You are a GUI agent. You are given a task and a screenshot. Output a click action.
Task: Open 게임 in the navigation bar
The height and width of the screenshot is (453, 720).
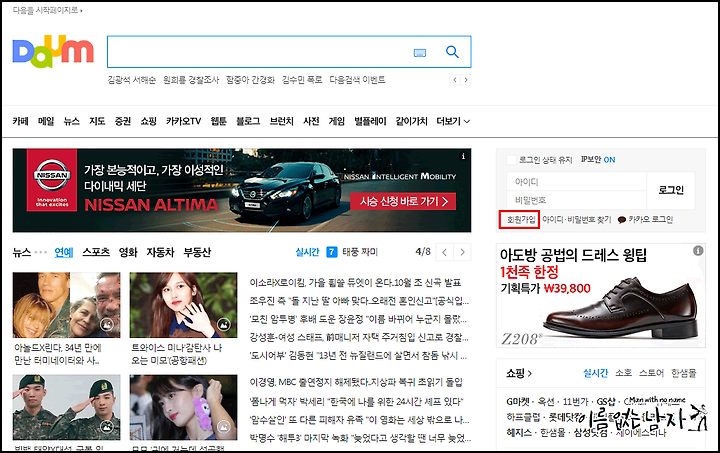pyautogui.click(x=337, y=121)
